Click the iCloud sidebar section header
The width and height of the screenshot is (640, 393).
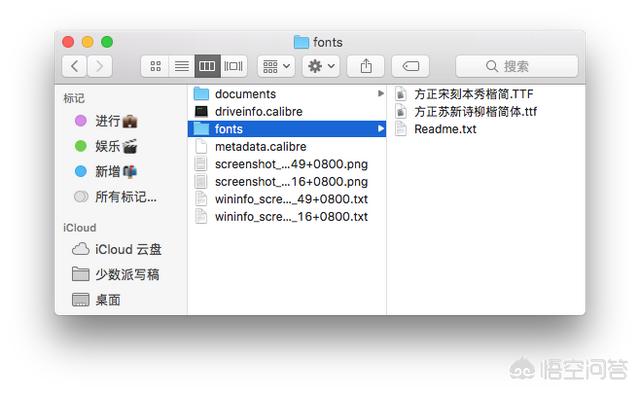(x=80, y=228)
